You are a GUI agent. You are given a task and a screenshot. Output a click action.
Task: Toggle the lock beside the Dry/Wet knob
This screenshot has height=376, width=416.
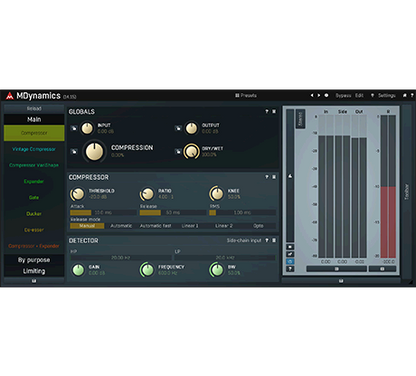pyautogui.click(x=178, y=152)
